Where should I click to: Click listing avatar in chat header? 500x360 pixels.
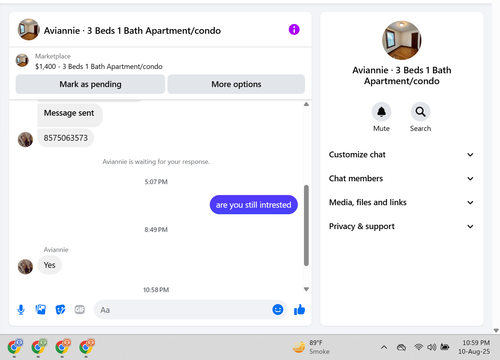pyautogui.click(x=29, y=30)
